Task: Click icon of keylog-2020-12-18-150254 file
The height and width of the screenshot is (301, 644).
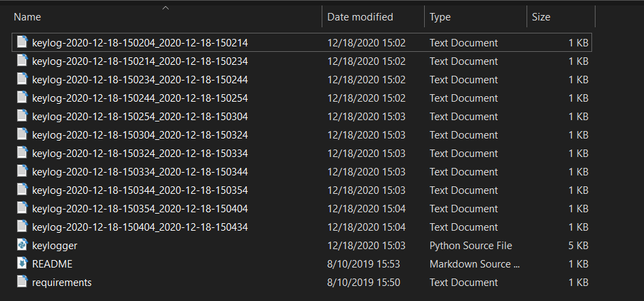Action: pos(21,116)
